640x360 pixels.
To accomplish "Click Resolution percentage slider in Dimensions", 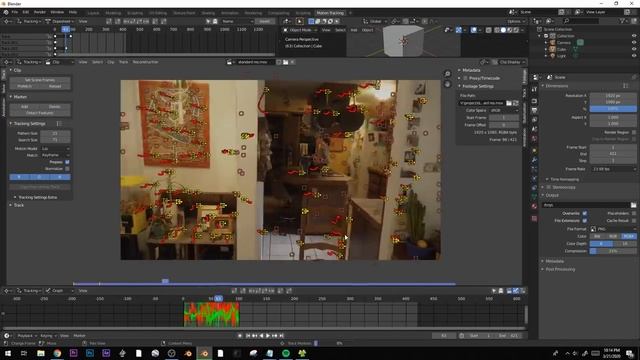I will point(613,109).
